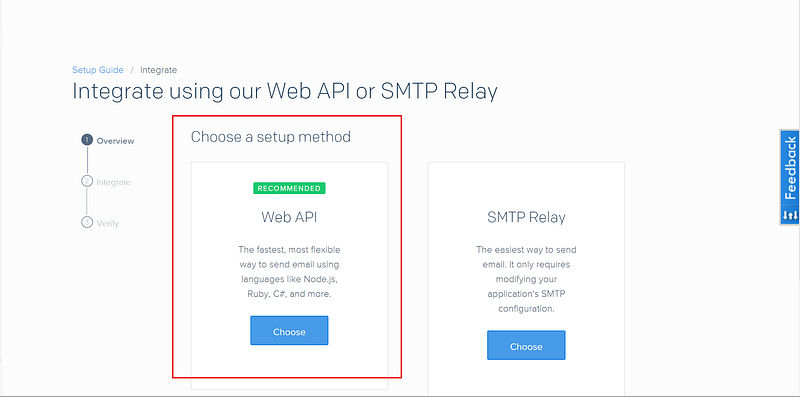
Task: Choose the SMTP Relay setup method
Action: pos(526,345)
